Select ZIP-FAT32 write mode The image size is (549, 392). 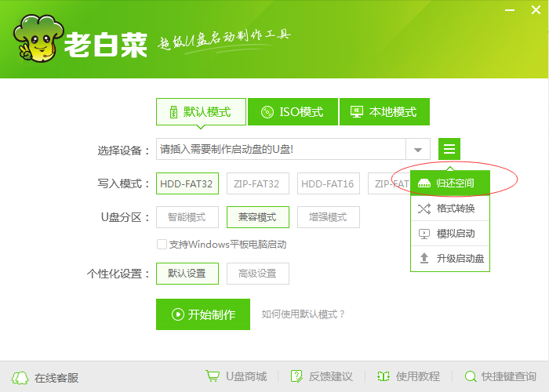(258, 183)
